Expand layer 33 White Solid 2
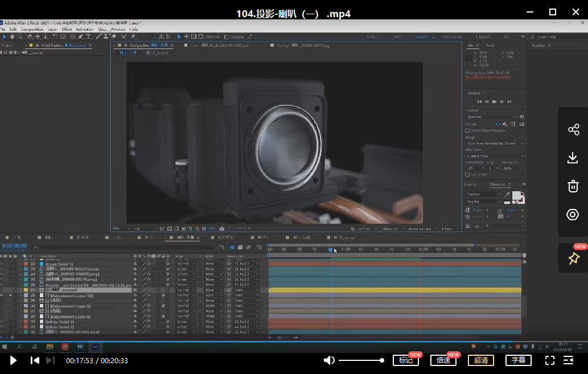 click(21, 322)
